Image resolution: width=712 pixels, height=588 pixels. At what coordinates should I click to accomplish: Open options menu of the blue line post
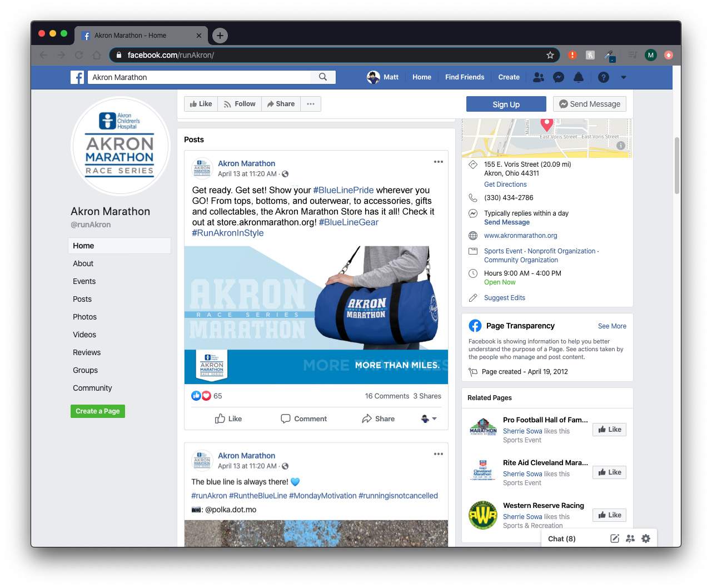[439, 454]
